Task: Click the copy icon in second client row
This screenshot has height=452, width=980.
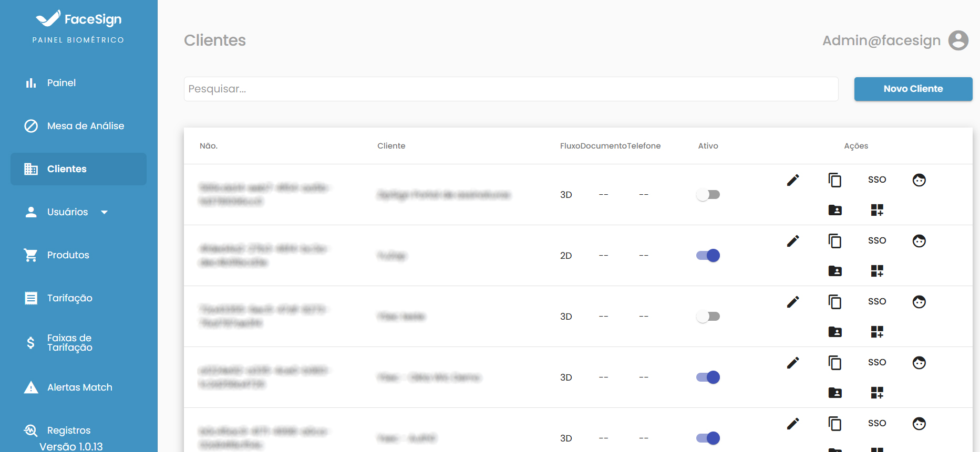Action: 834,241
